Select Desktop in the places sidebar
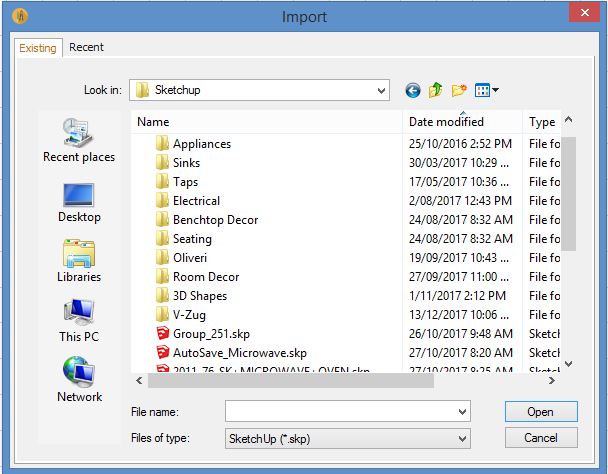This screenshot has width=608, height=474. point(79,200)
